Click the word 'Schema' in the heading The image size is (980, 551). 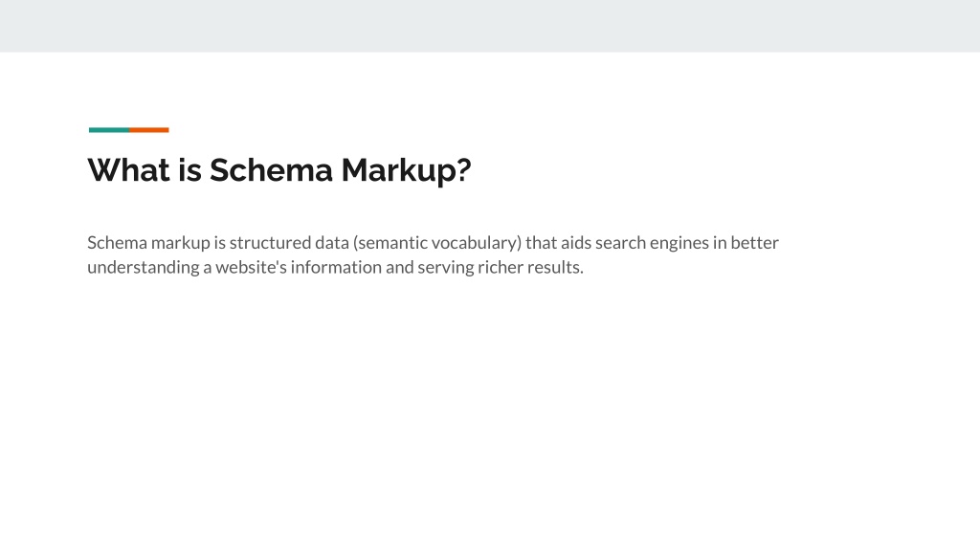click(271, 170)
